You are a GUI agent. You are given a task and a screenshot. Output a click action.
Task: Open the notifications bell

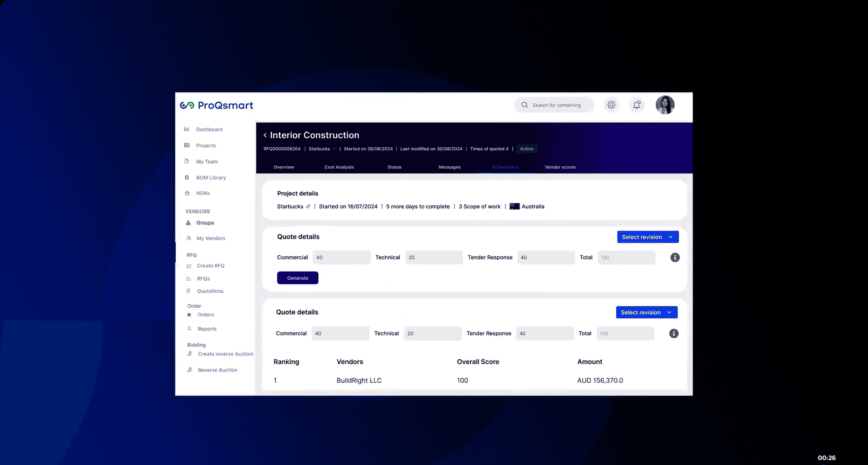pos(637,104)
